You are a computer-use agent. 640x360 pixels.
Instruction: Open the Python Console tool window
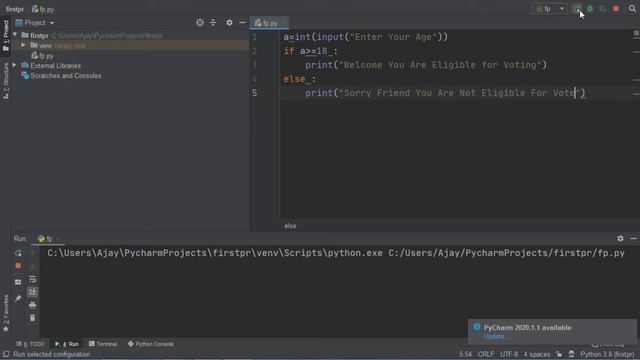click(151, 344)
